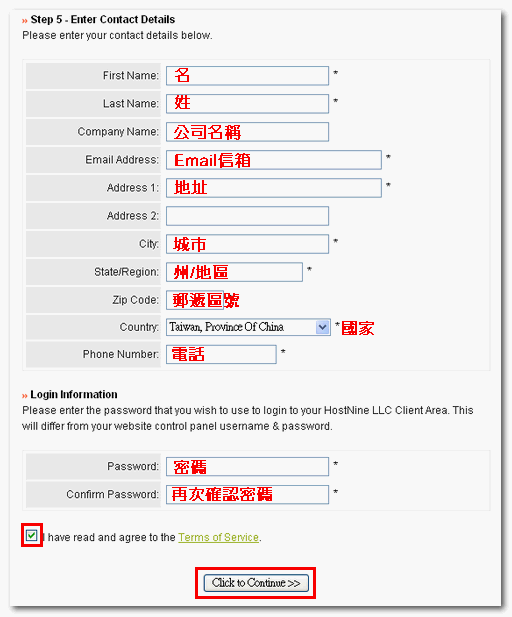Toggle the Terms of Service agreement checkbox
512x617 pixels.
click(x=31, y=535)
